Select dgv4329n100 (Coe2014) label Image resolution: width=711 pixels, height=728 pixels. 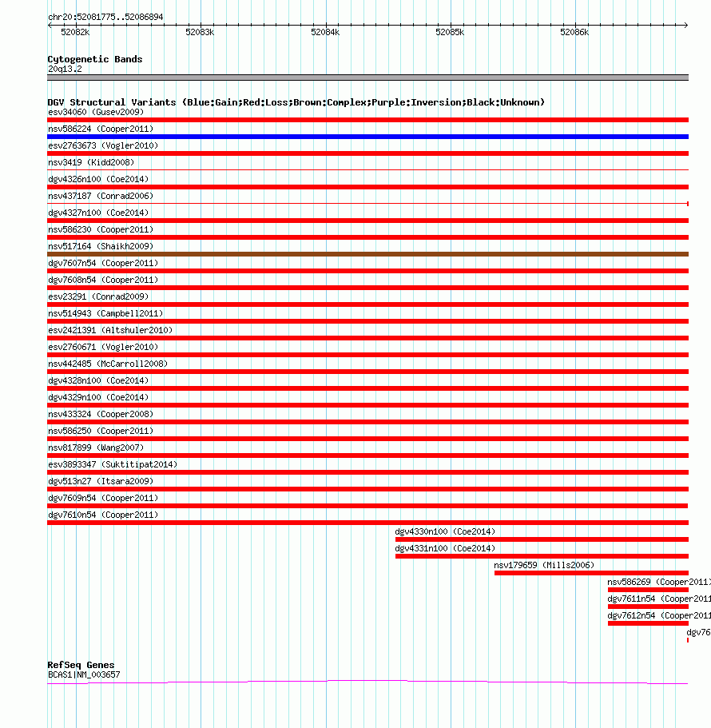[98, 396]
